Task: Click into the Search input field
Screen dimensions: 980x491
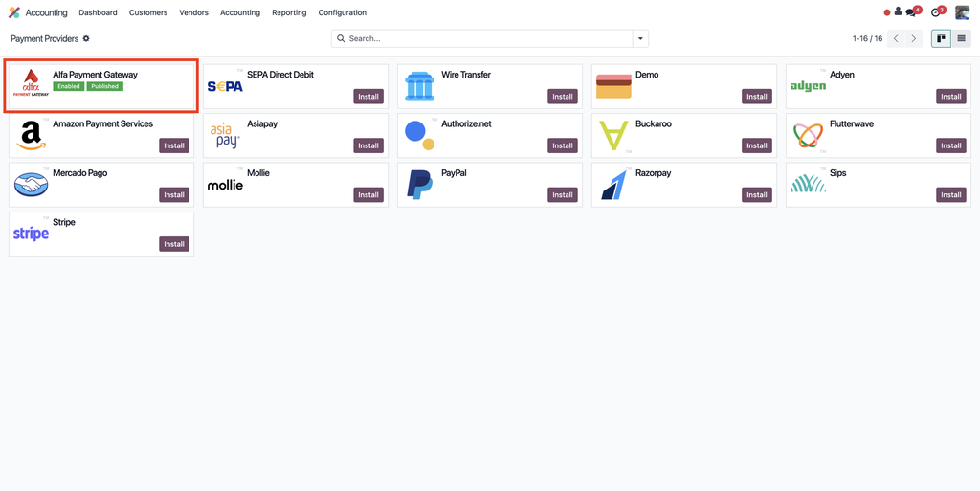Action: [x=489, y=38]
